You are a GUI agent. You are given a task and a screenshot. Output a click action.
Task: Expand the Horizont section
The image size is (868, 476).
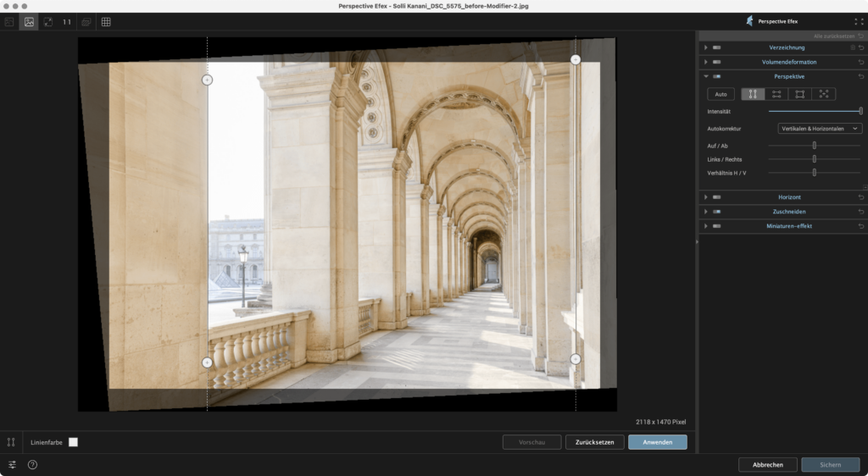pyautogui.click(x=706, y=196)
